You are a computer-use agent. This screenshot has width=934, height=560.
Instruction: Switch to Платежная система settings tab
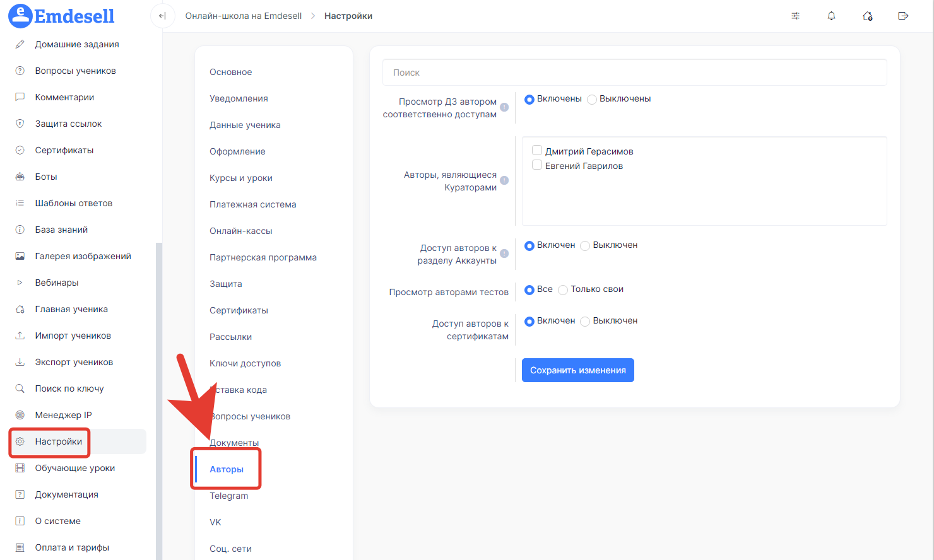[252, 204]
